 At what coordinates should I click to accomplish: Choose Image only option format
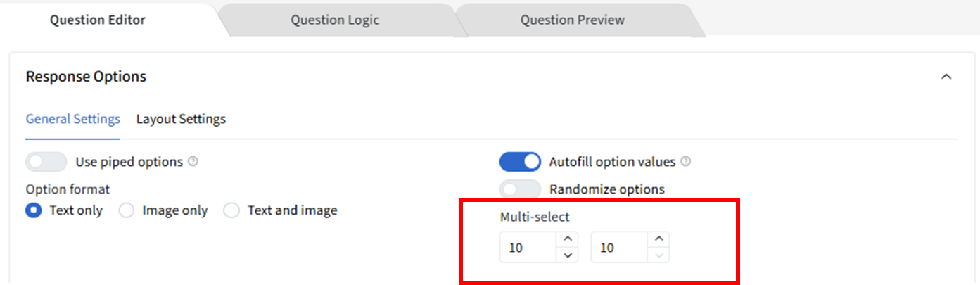click(127, 210)
